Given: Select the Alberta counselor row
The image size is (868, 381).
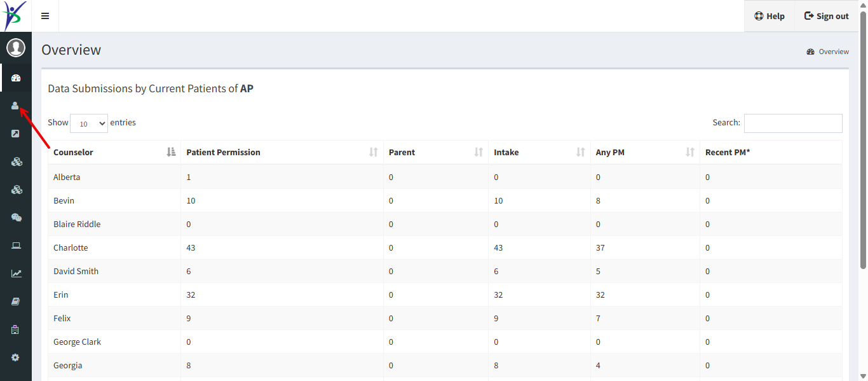Looking at the screenshot, I should point(445,177).
